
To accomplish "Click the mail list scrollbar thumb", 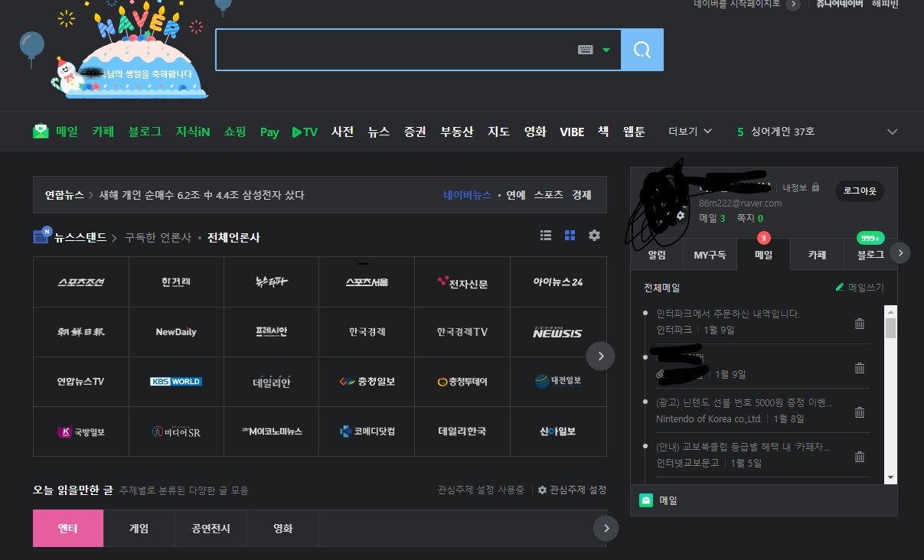I will click(x=890, y=328).
